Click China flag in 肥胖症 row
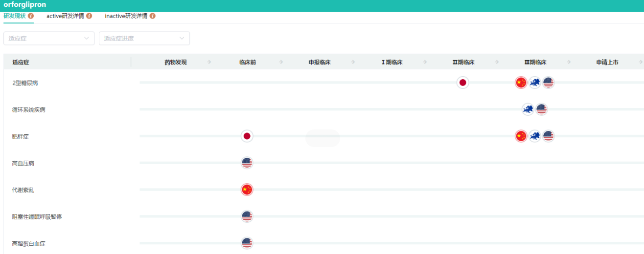The image size is (644, 254). point(521,136)
